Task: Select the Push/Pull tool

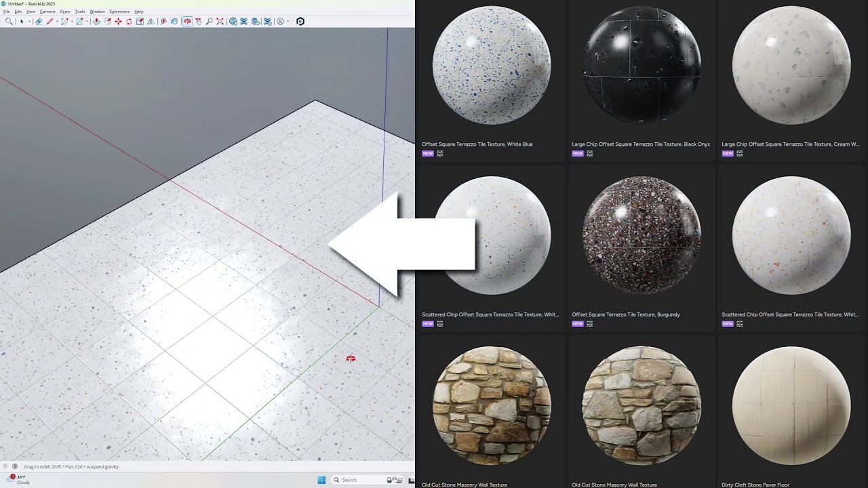Action: (x=96, y=22)
